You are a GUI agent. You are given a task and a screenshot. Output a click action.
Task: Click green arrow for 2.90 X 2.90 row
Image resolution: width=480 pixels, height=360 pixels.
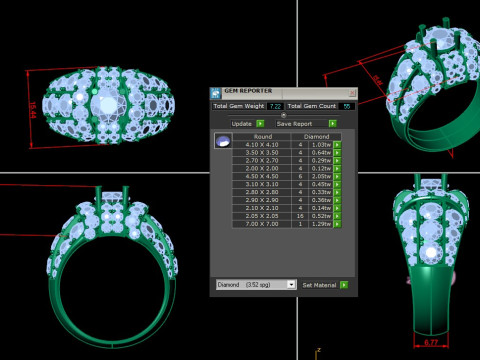click(x=337, y=200)
